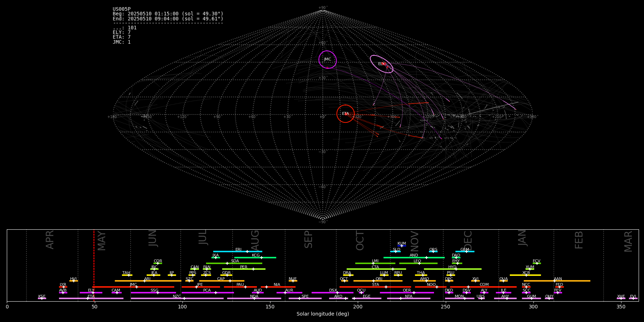
Task: Click the red STA shower bar
Action: coord(375,287)
